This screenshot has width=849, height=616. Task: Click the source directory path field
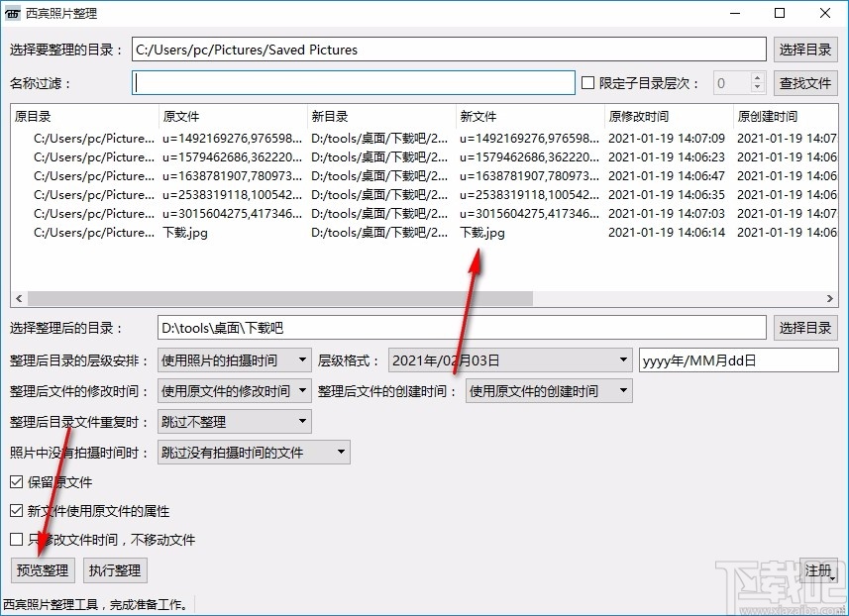pyautogui.click(x=449, y=50)
